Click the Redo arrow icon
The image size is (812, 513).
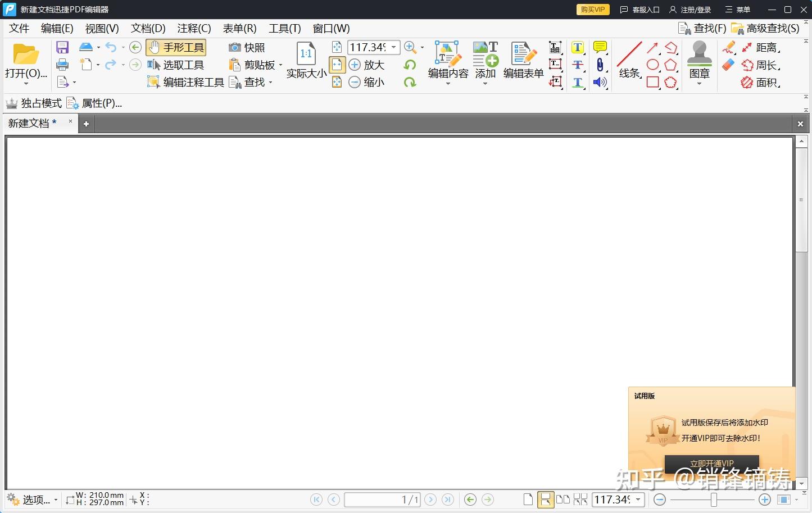tap(111, 65)
